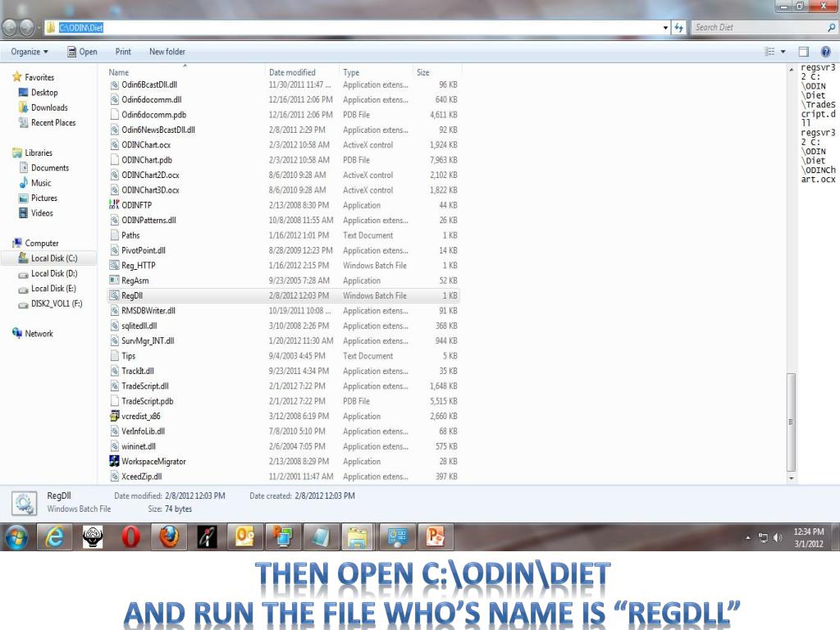The image size is (840, 630).
Task: Select the WorkspaceMigrator application icon
Action: [114, 461]
